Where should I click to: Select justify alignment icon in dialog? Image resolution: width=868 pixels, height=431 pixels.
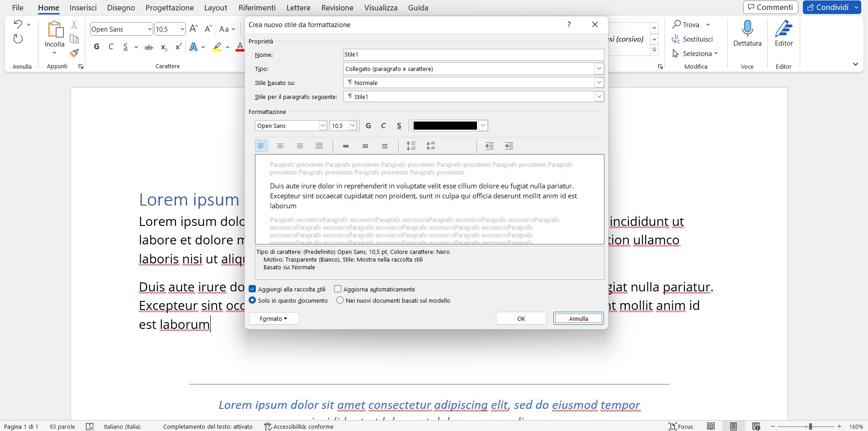point(319,146)
